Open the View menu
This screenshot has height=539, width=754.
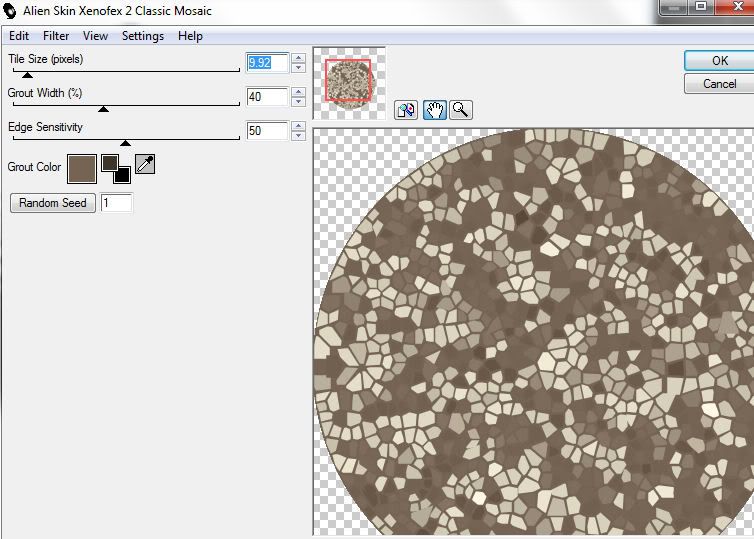pos(95,36)
